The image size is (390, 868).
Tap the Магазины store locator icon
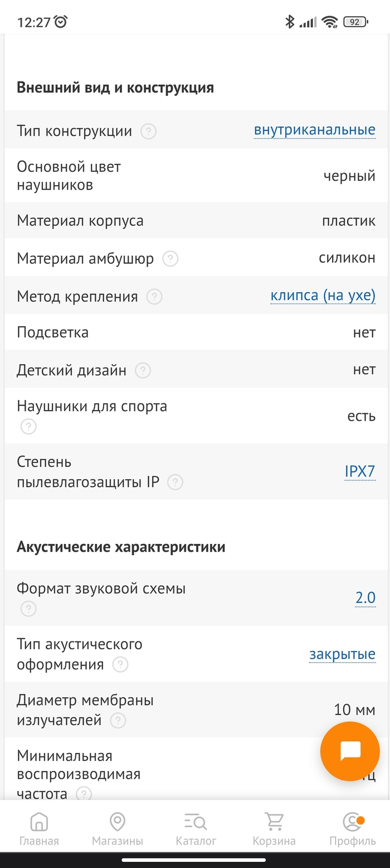(x=117, y=821)
